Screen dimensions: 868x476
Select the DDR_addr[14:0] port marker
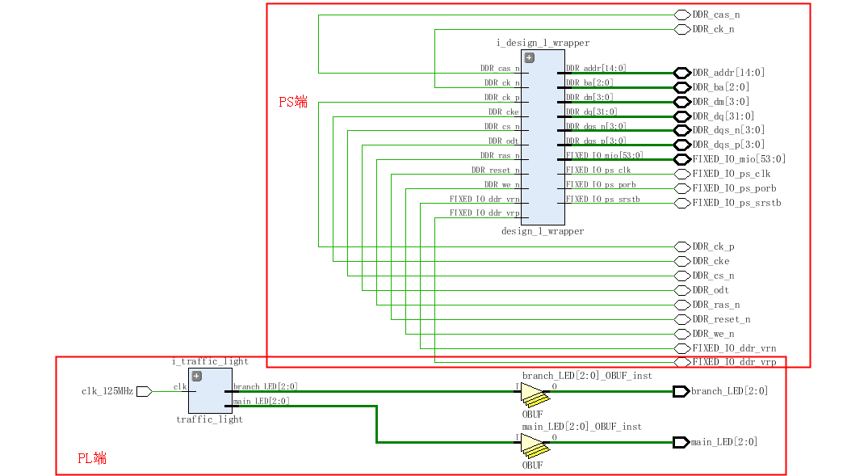681,72
